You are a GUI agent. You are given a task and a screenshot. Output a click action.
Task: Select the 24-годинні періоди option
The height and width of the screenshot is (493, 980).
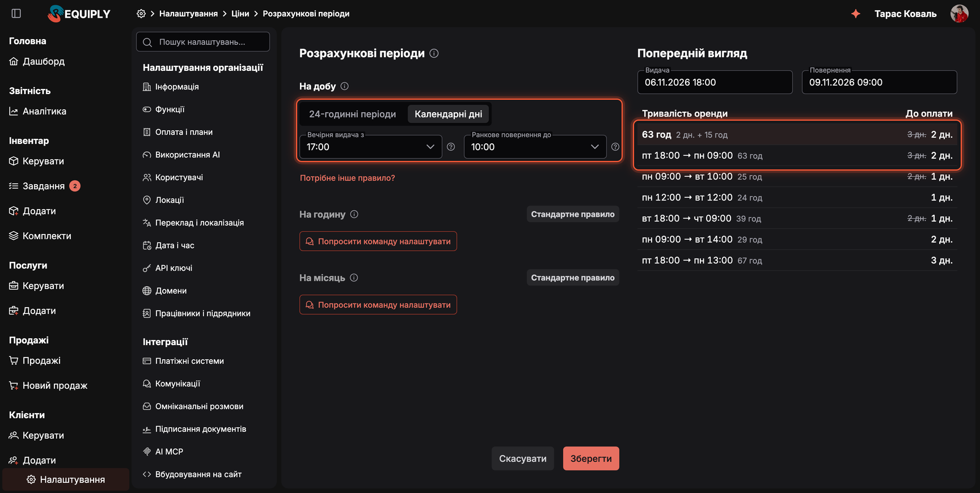[x=352, y=114]
